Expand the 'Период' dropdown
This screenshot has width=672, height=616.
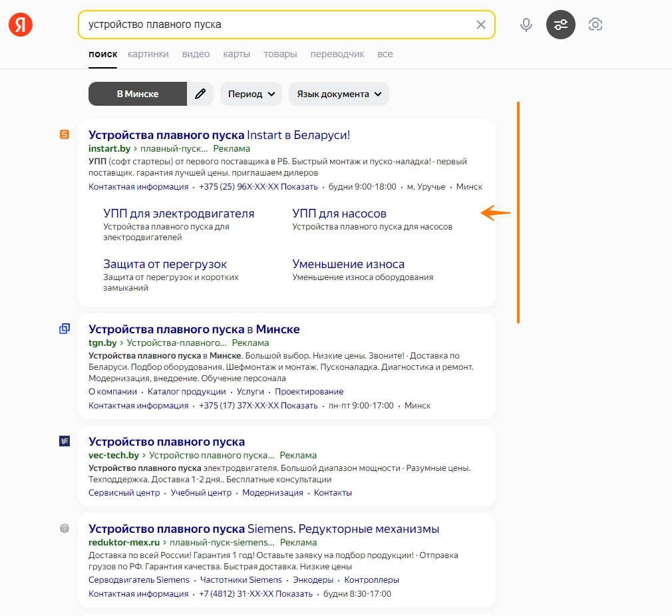point(251,94)
